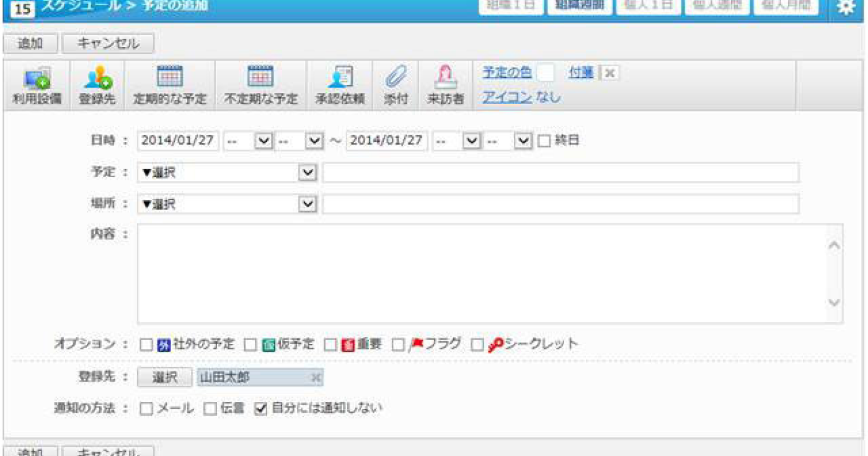Enable the シークレット secret option
This screenshot has height=456, width=868.
pos(477,344)
